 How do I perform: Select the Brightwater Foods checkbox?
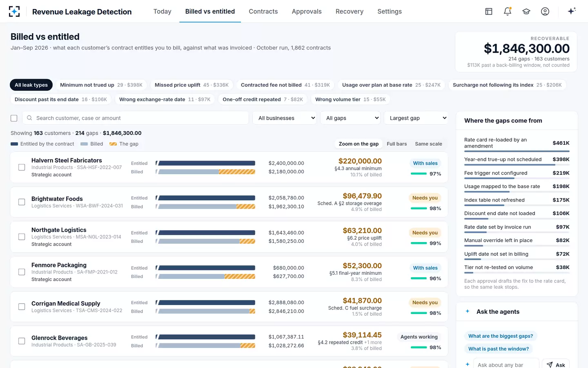[x=22, y=202]
